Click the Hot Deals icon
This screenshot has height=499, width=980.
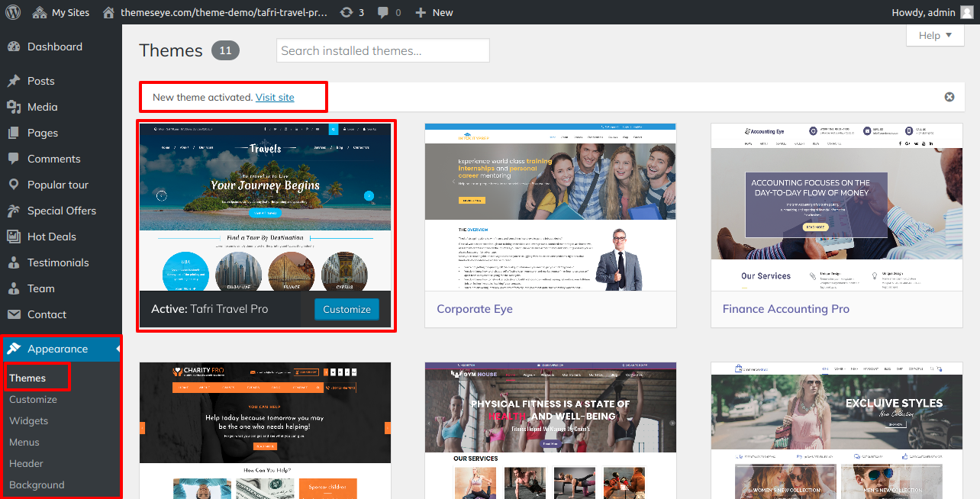click(14, 237)
